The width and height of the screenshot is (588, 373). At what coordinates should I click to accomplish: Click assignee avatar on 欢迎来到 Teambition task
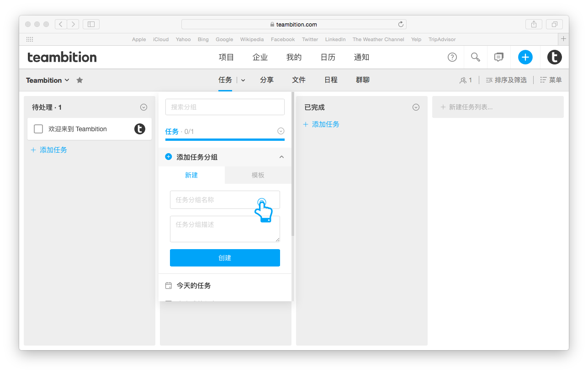140,129
